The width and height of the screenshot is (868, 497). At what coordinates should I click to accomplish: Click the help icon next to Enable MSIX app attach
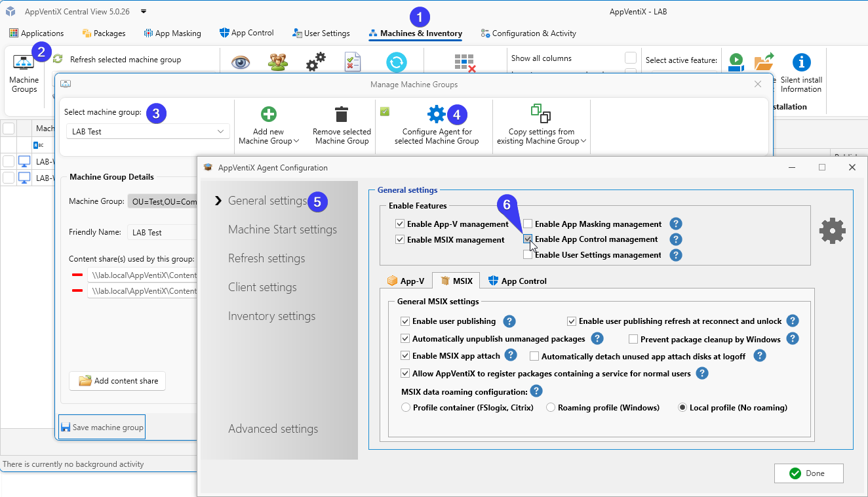[511, 355]
